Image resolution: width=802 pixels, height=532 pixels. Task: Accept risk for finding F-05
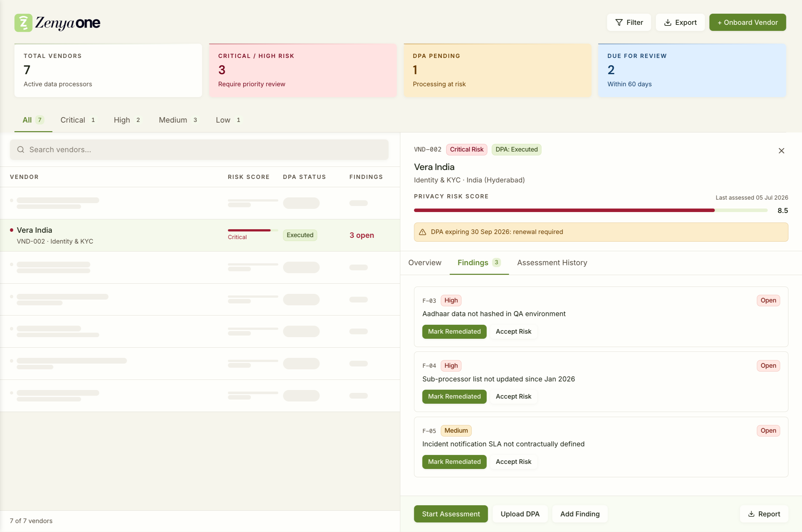(x=513, y=462)
